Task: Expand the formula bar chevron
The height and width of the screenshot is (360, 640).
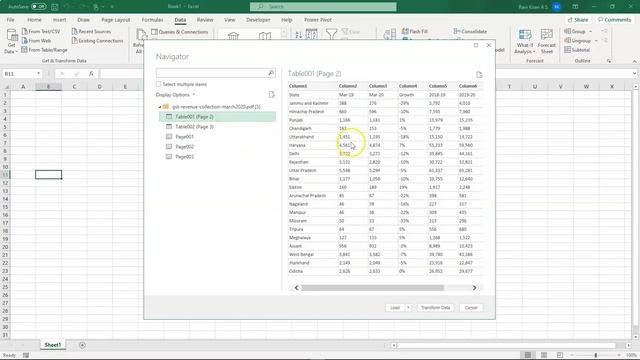Action: click(634, 73)
